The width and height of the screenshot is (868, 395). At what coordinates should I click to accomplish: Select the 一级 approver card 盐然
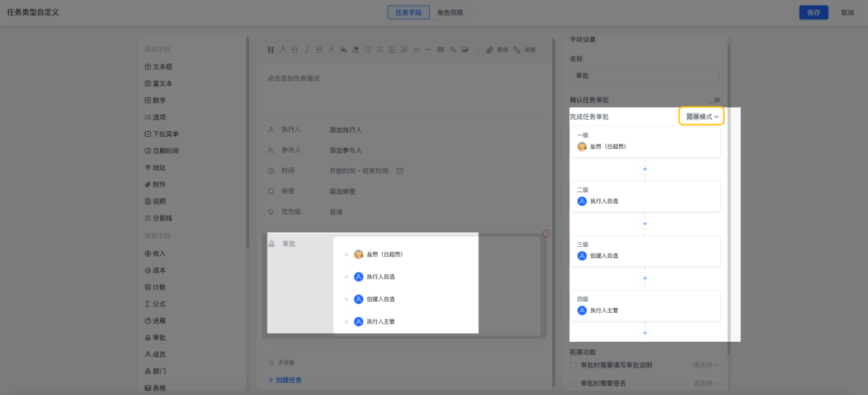(x=645, y=142)
